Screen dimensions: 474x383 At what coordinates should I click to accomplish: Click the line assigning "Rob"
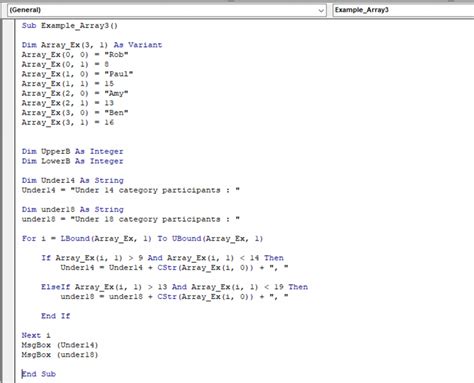point(75,55)
